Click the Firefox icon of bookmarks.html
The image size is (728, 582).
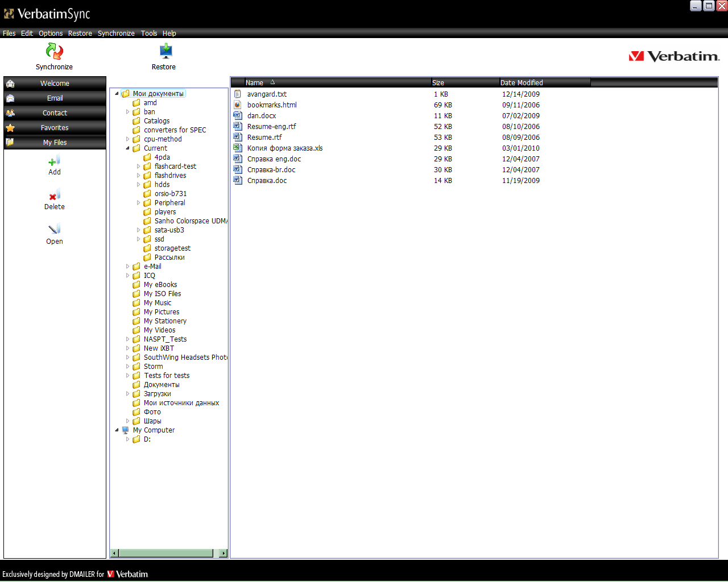238,105
